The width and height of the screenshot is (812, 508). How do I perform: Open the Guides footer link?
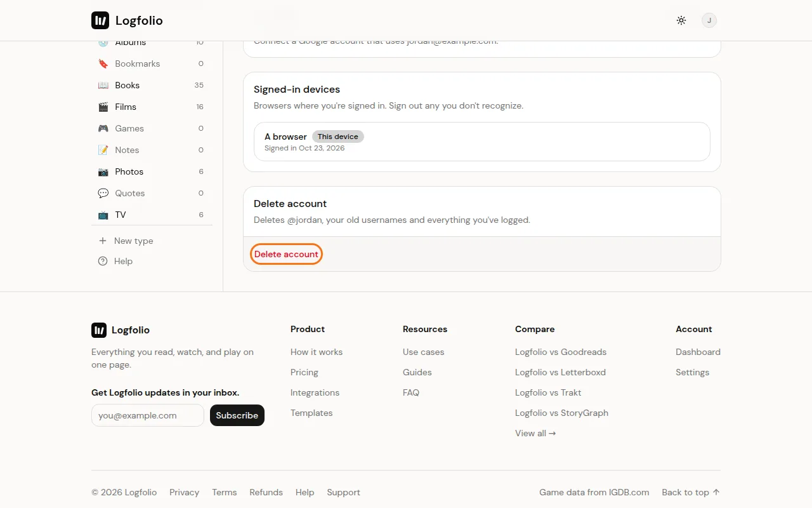(x=417, y=372)
